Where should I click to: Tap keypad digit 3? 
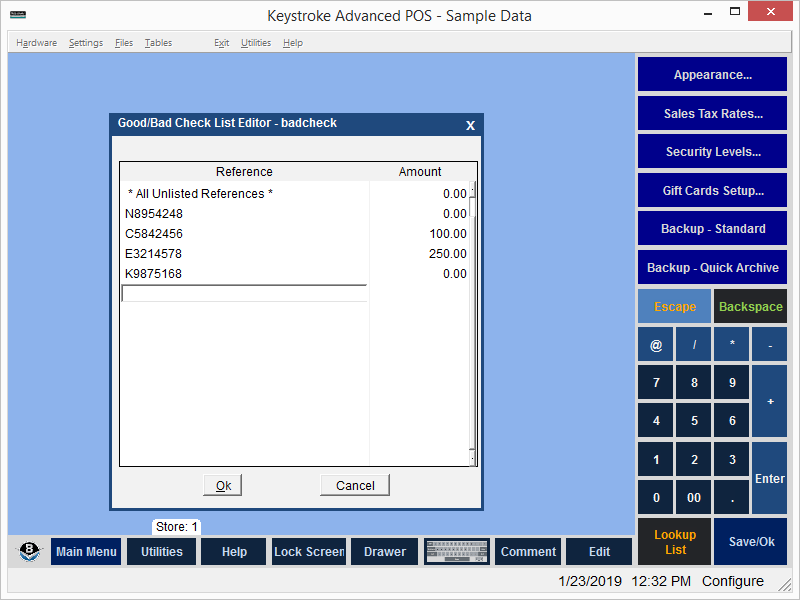(x=732, y=459)
